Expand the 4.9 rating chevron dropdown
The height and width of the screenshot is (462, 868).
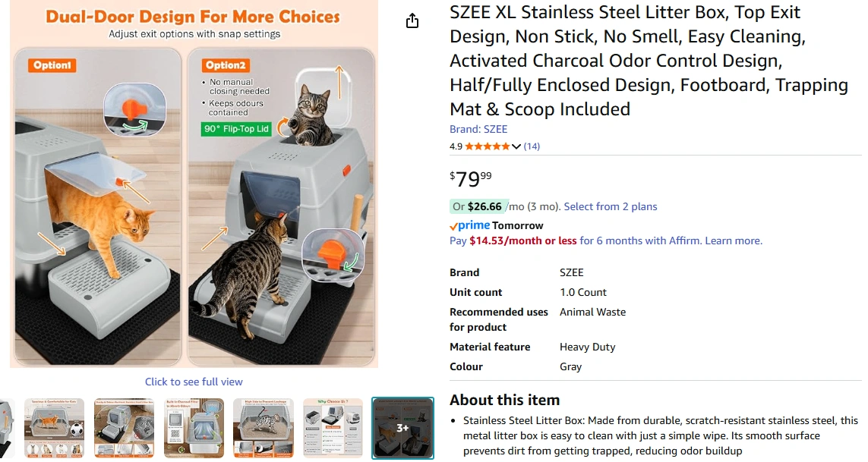pos(516,146)
